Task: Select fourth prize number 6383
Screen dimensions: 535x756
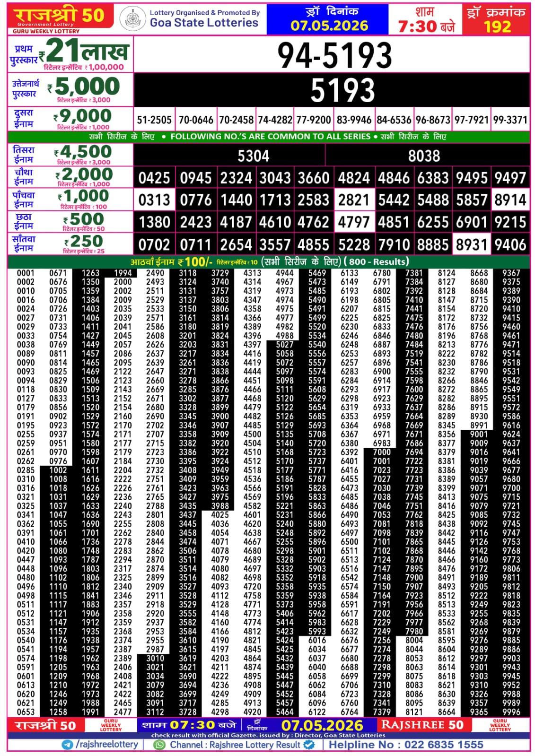Action: pos(433,178)
